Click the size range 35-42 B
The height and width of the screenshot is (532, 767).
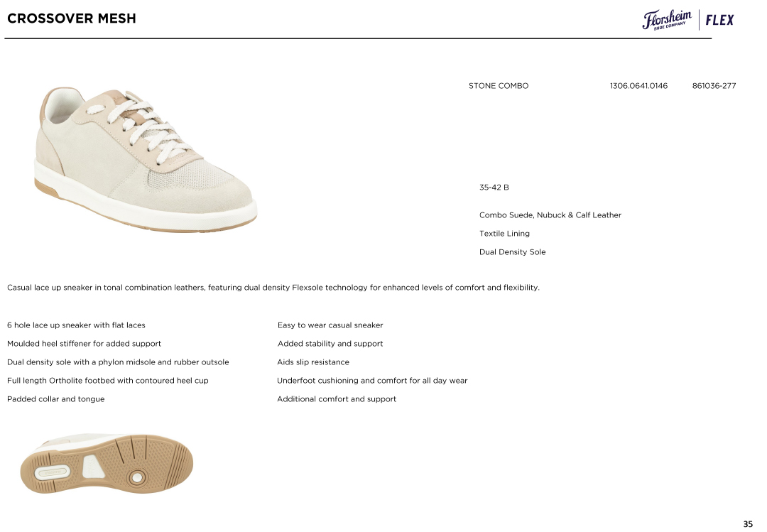click(494, 188)
